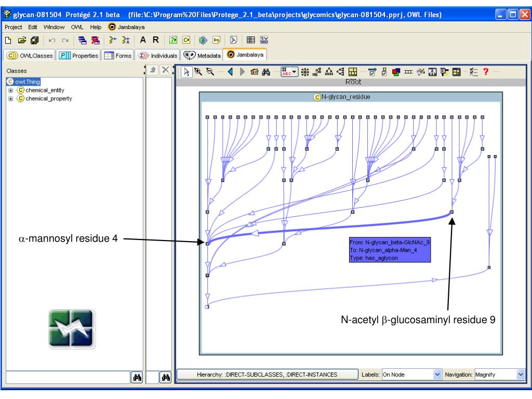The height and width of the screenshot is (399, 532).
Task: Switch to the Individuals tab
Action: [x=157, y=55]
